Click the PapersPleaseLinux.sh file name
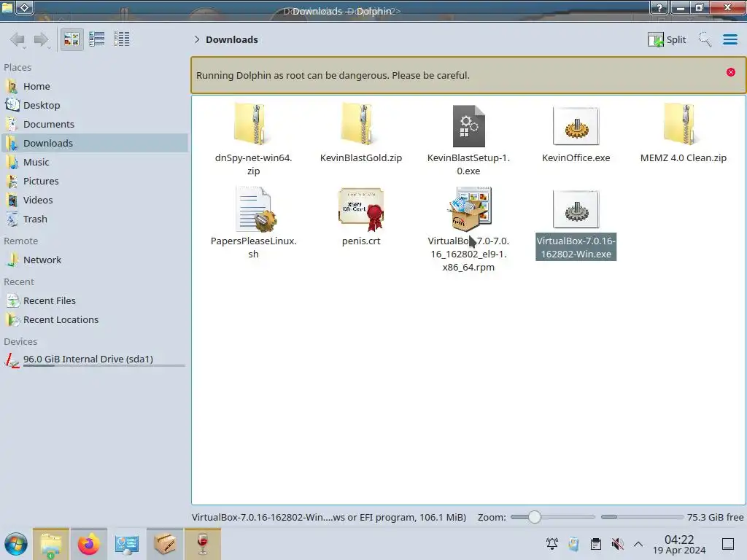Image resolution: width=747 pixels, height=560 pixels. pos(253,248)
